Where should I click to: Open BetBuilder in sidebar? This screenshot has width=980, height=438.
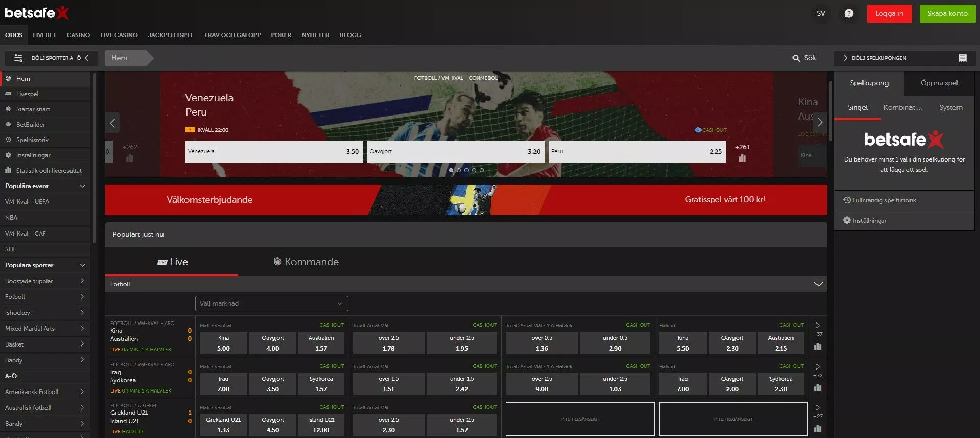click(x=46, y=125)
